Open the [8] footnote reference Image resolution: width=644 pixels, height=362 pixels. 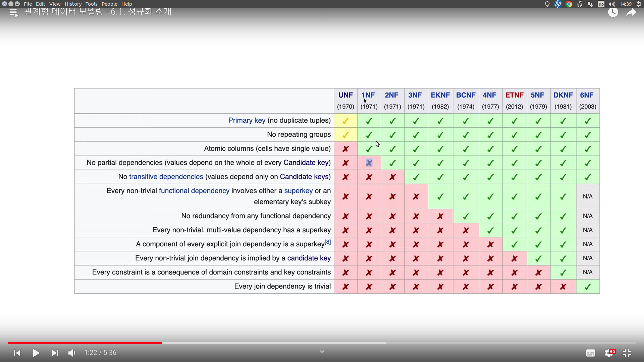point(328,242)
